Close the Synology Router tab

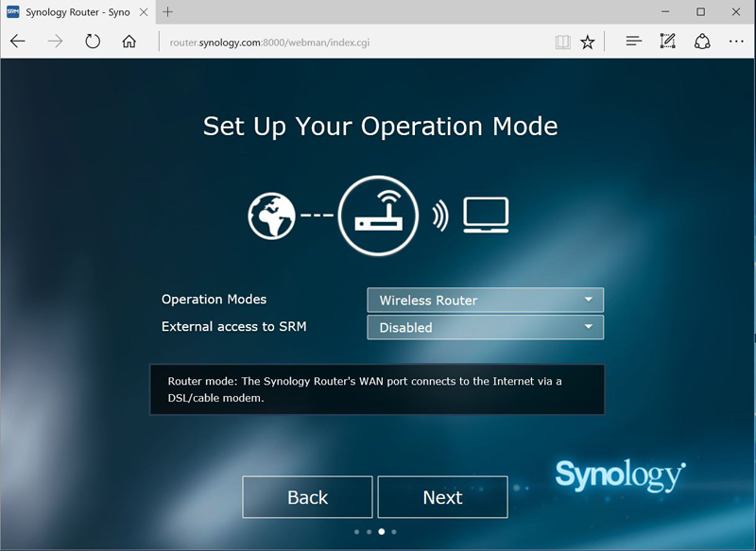click(144, 12)
